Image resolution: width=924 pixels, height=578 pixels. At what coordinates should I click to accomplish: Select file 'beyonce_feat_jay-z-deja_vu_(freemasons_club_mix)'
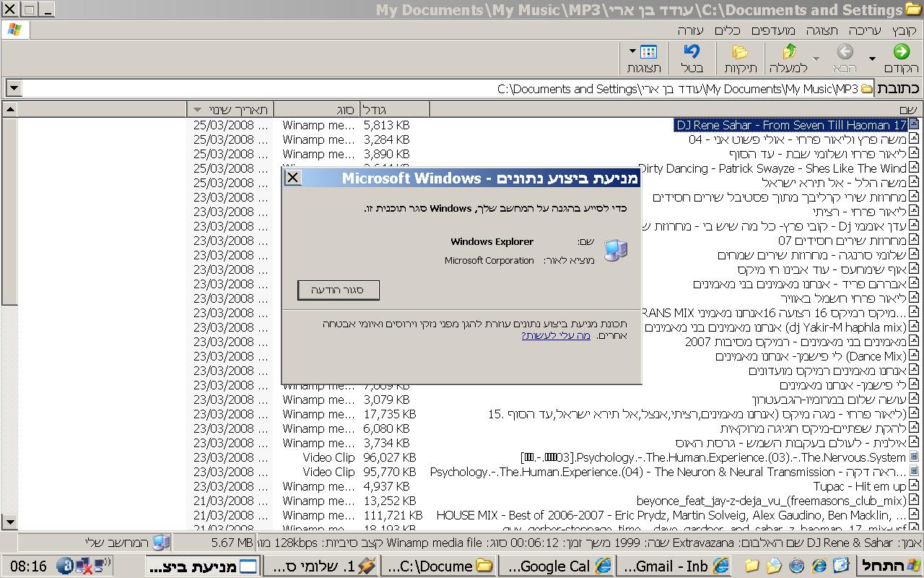(771, 501)
